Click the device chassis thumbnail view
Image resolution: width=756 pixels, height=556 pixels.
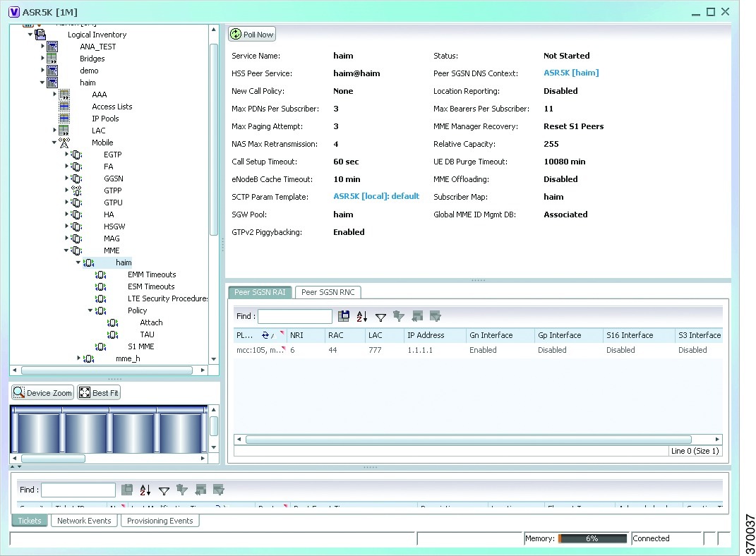coord(109,429)
